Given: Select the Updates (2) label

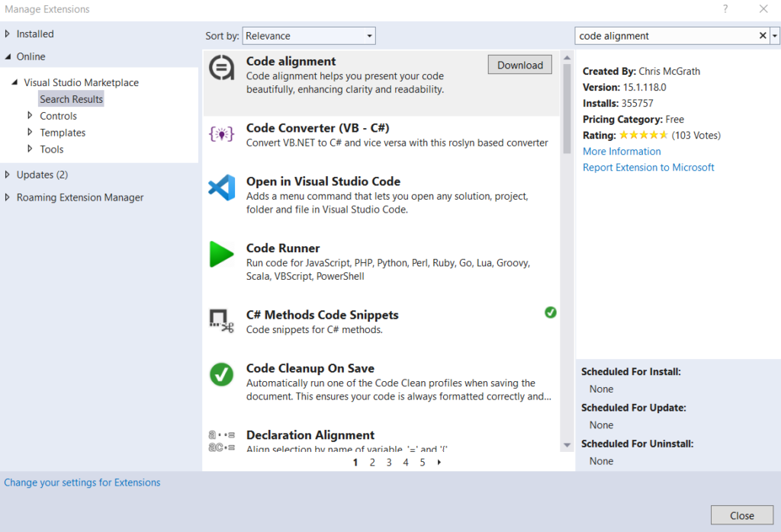Looking at the screenshot, I should pos(43,175).
